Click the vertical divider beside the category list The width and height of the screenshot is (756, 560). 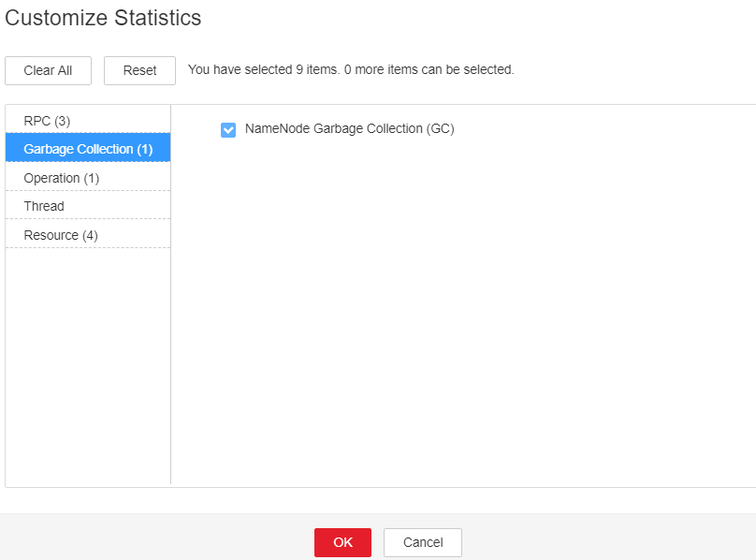click(x=170, y=294)
